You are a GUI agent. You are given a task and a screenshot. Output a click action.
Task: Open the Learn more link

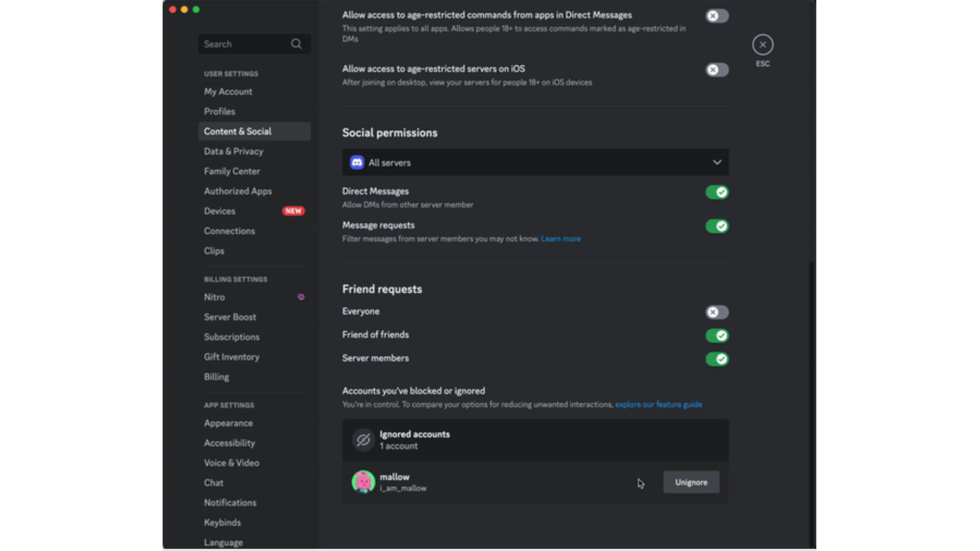560,239
